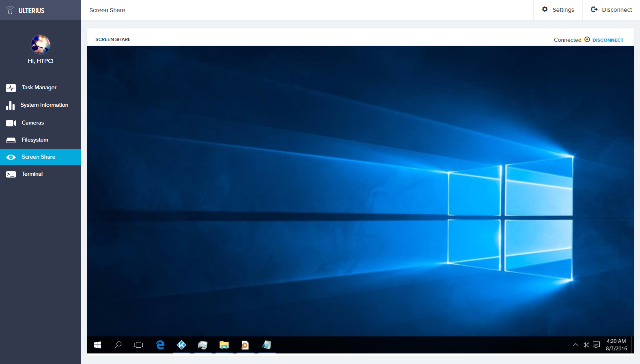Open File Explorer on remote taskbar
Screen dimensions: 640x364
point(224,345)
